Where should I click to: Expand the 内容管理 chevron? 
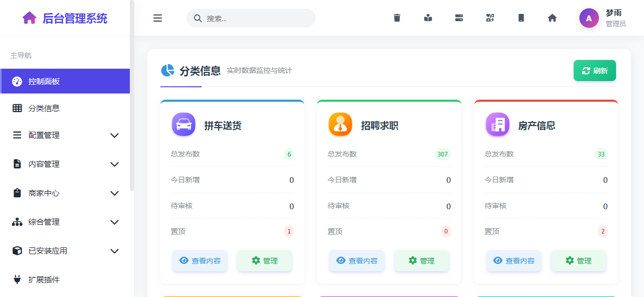pos(115,164)
